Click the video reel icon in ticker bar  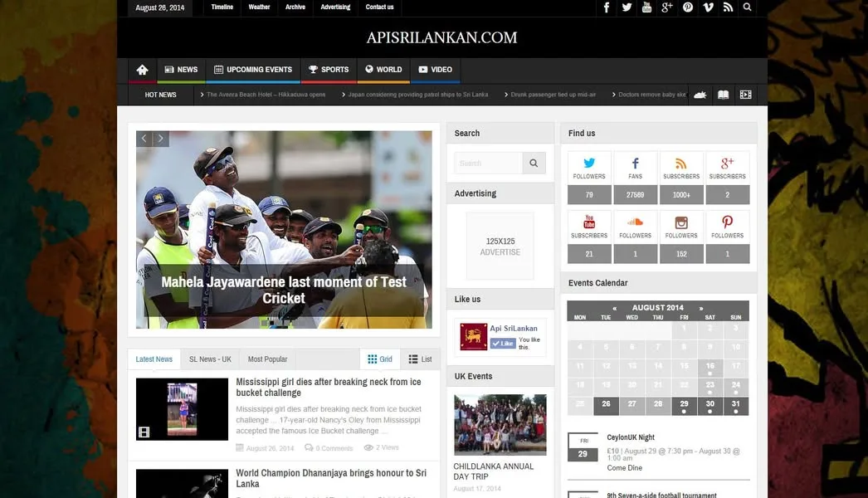tap(744, 94)
